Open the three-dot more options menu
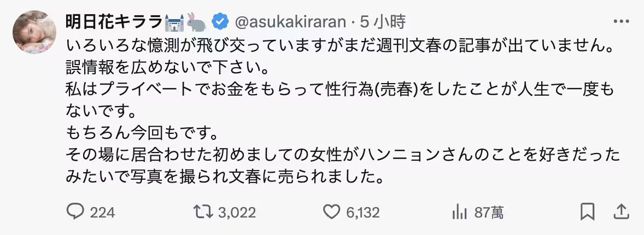644x235 pixels. click(622, 22)
